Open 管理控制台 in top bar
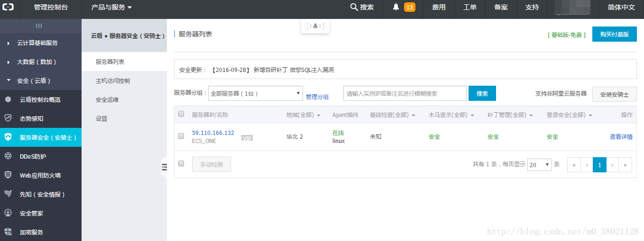644x241 pixels. pyautogui.click(x=51, y=7)
